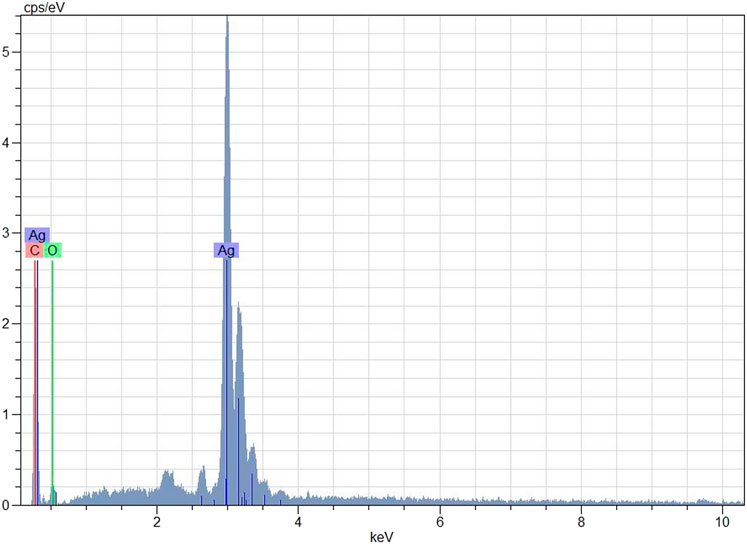
Task: Click the x-axis value 8
Action: point(581,522)
